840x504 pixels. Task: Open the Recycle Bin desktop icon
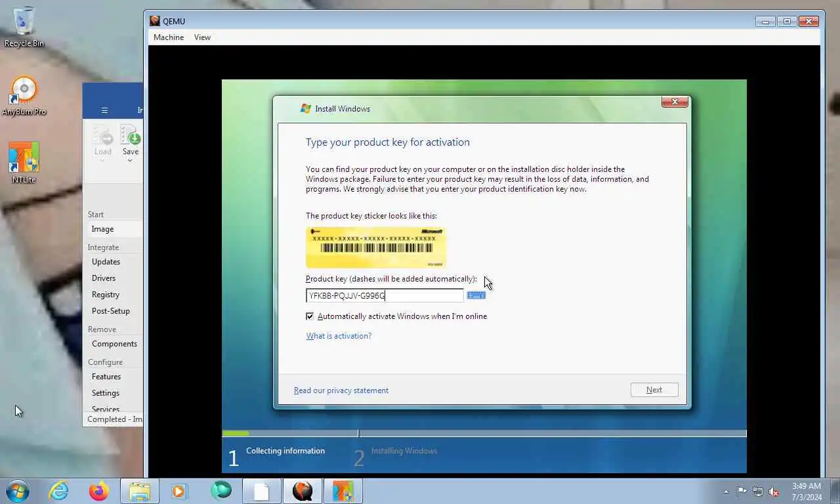24,27
